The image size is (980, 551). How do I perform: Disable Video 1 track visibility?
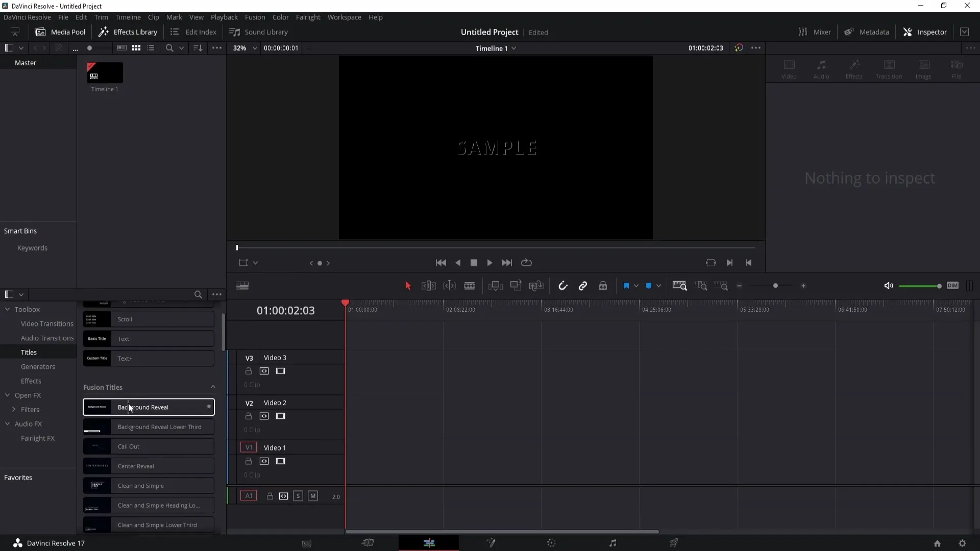(x=280, y=461)
